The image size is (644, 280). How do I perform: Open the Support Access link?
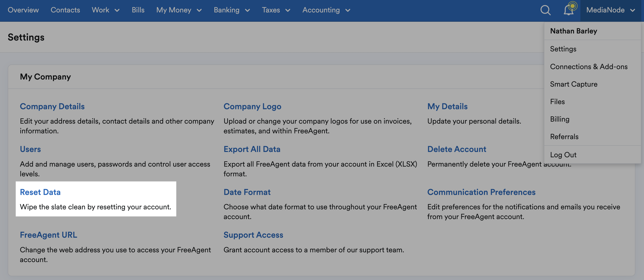253,235
